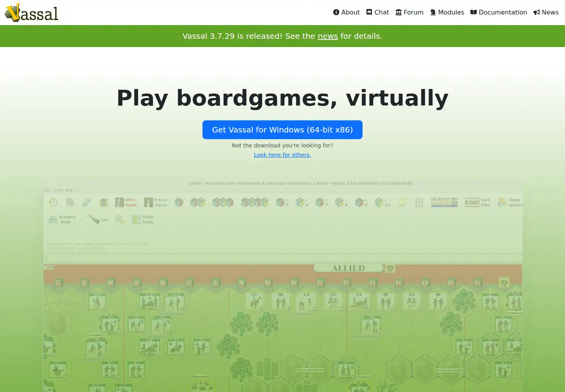
Task: Open the Chat link in navigation
Action: [377, 12]
